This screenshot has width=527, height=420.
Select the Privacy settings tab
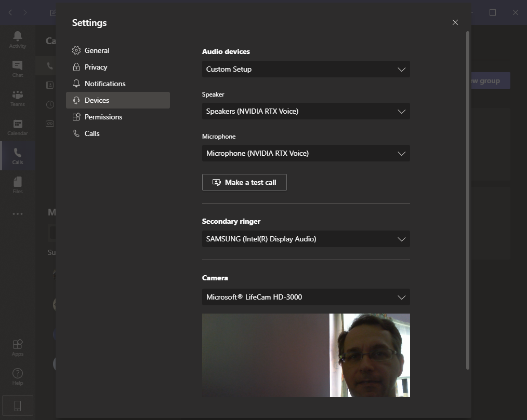click(x=118, y=67)
